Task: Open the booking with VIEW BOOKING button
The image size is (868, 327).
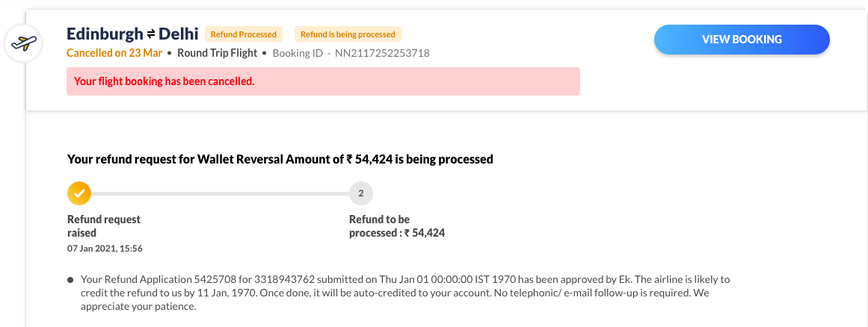Action: point(741,40)
